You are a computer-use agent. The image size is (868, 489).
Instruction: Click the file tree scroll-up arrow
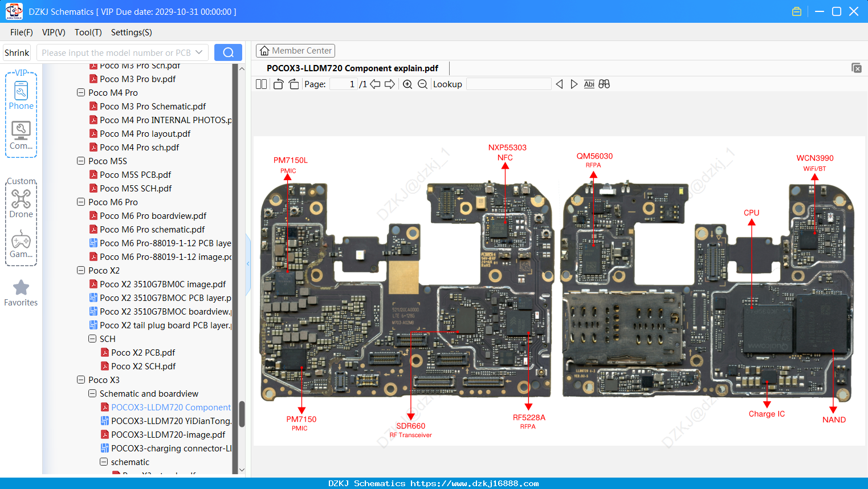coord(242,69)
